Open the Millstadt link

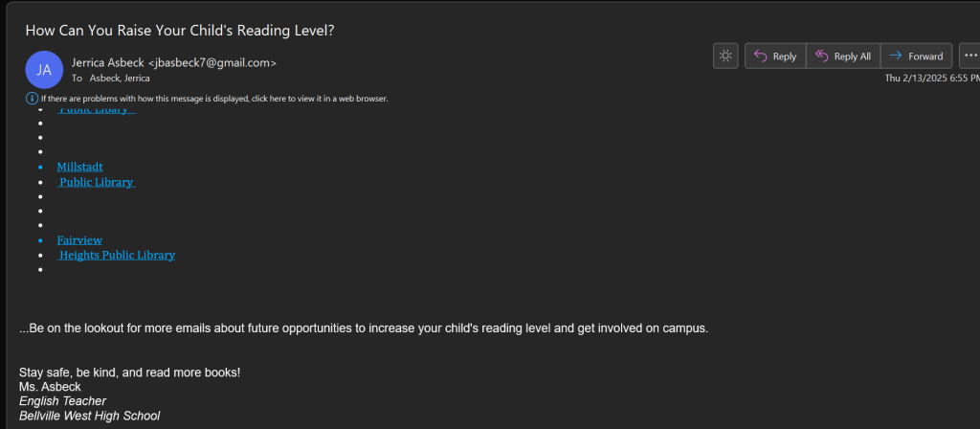[79, 167]
